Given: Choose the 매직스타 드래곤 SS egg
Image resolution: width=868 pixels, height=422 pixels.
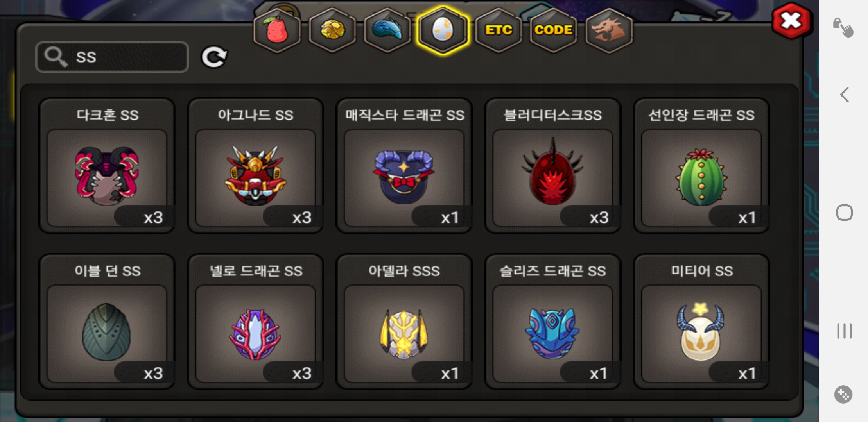Looking at the screenshot, I should [404, 166].
